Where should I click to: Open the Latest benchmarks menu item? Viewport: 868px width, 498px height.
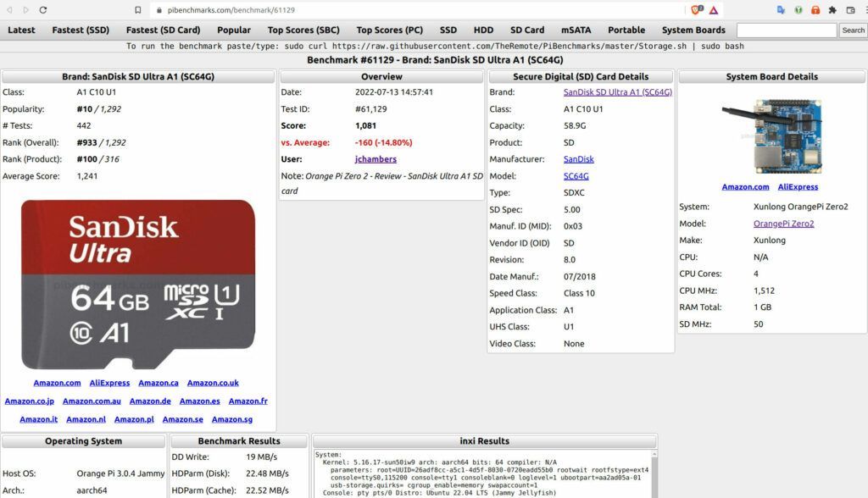21,30
